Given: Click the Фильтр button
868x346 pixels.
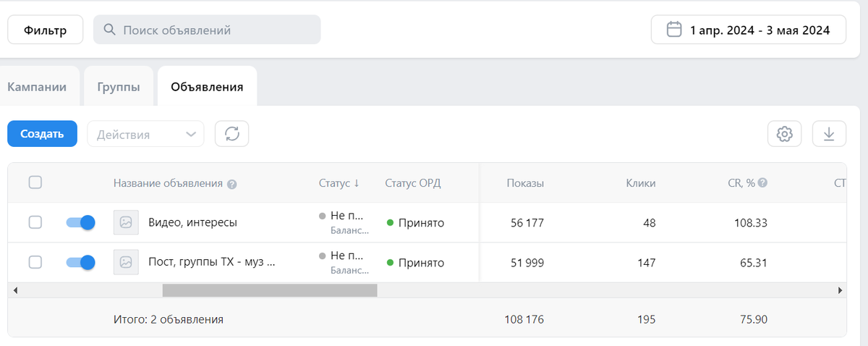Looking at the screenshot, I should pos(45,30).
